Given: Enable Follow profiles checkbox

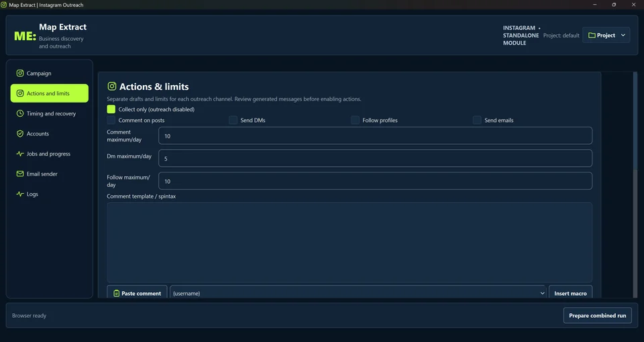Looking at the screenshot, I should [355, 120].
